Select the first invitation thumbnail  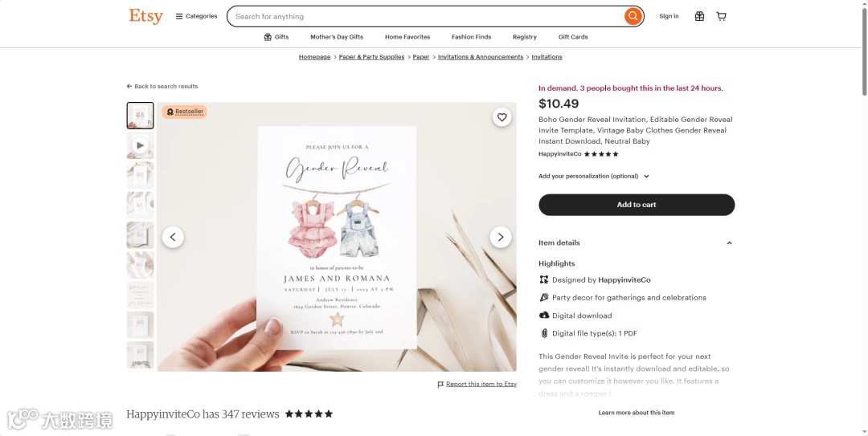click(x=140, y=116)
